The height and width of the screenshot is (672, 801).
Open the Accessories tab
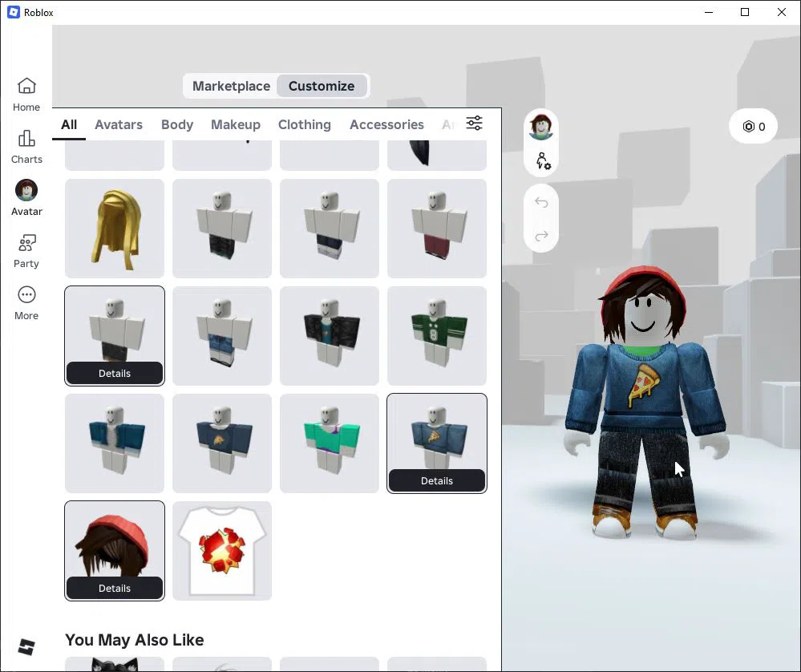pos(386,124)
